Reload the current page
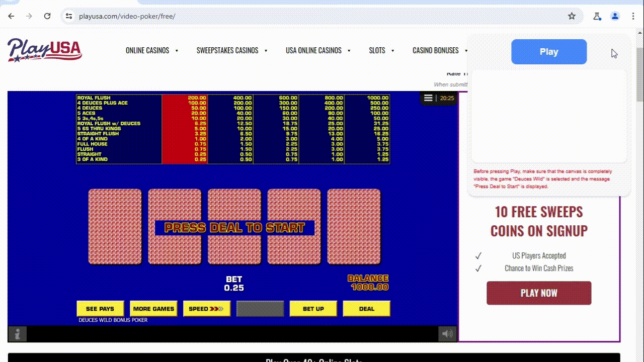 pyautogui.click(x=47, y=16)
